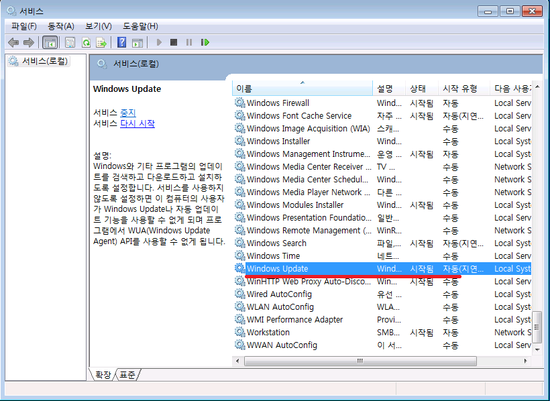
Task: Click gear icon next to Wired AutoConfig
Action: [x=240, y=294]
